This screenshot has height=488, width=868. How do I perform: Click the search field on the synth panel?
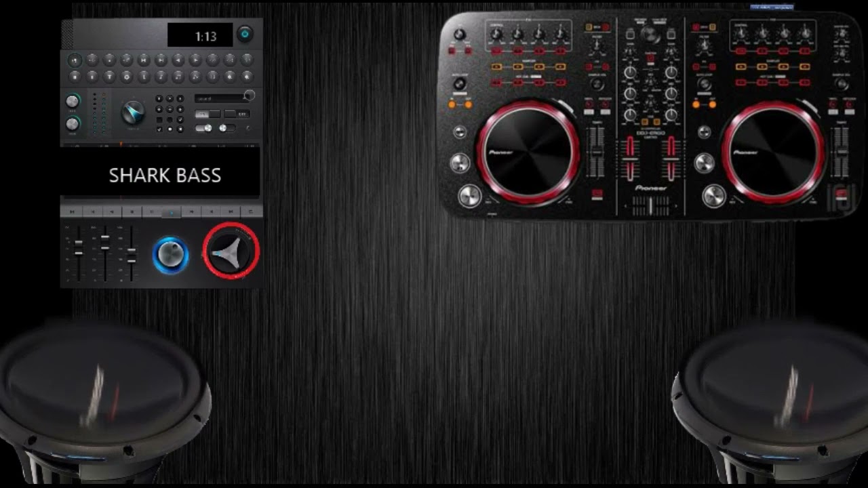[x=221, y=98]
